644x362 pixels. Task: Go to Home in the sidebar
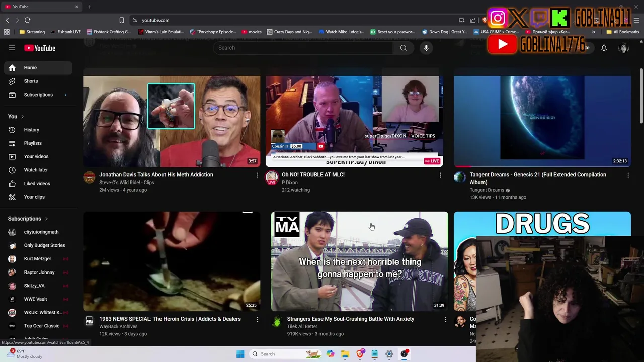point(38,68)
